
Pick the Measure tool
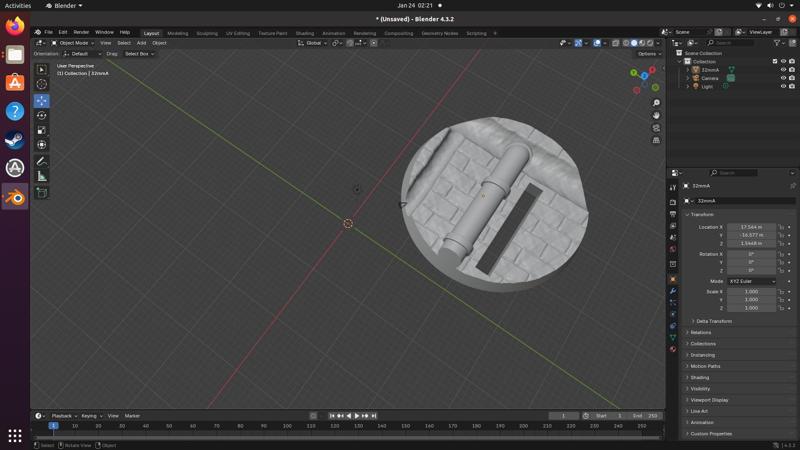[42, 176]
